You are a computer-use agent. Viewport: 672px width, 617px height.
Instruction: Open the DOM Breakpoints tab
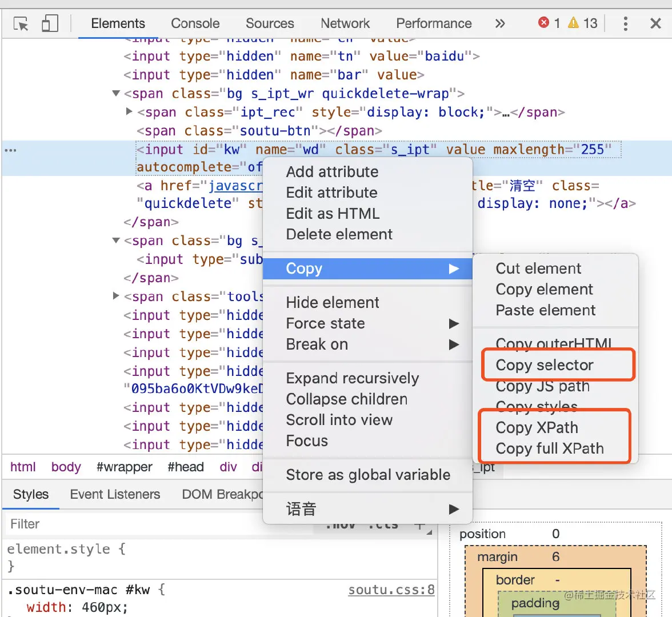[x=222, y=494]
